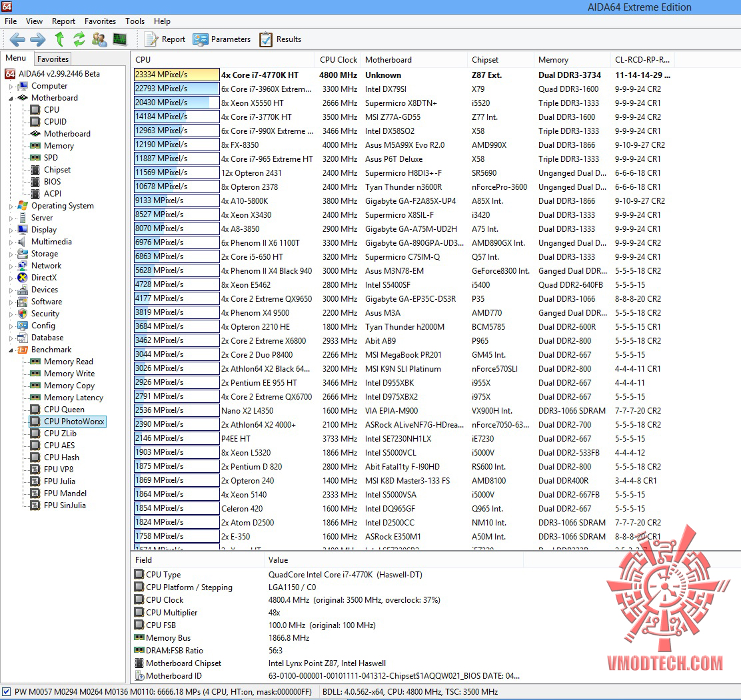Sort by the Motherboard column header
The width and height of the screenshot is (741, 700).
click(414, 60)
